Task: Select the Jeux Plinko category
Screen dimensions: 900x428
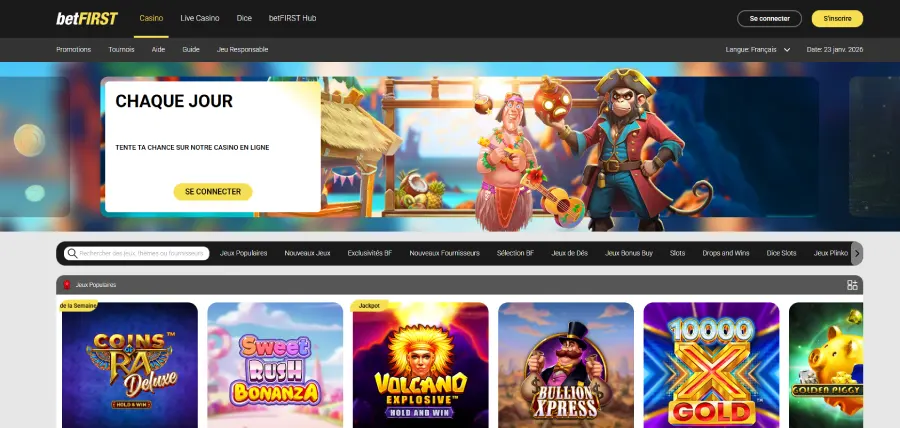Action: [831, 253]
